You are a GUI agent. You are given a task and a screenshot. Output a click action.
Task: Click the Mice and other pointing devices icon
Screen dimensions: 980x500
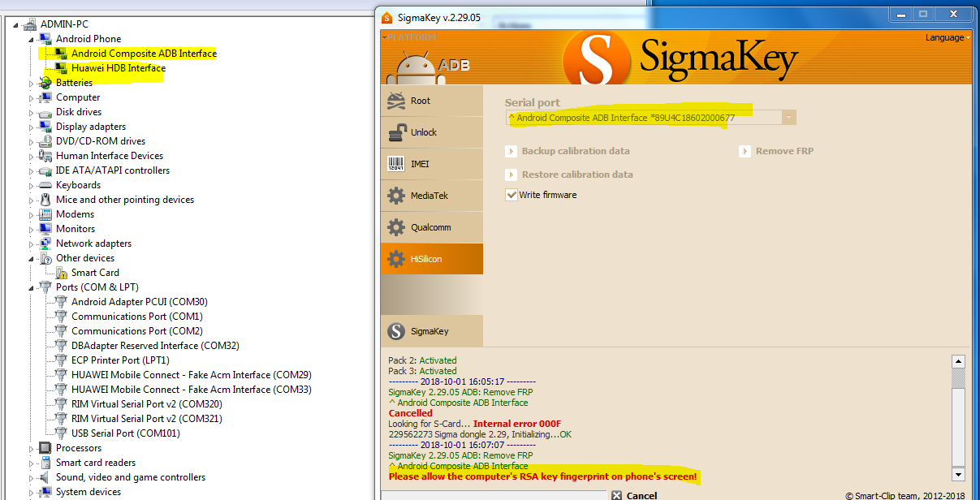(x=46, y=200)
